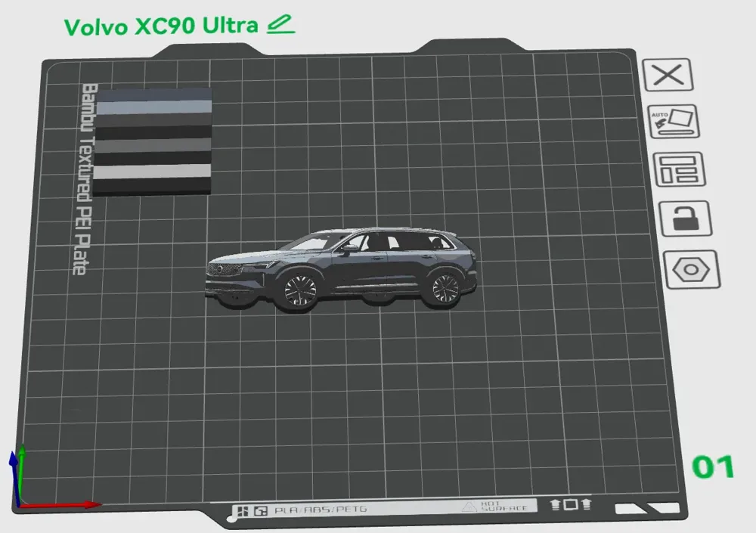The image size is (756, 533).
Task: Click the 'PLA/ABS/PETG' plate marking
Action: 321,510
